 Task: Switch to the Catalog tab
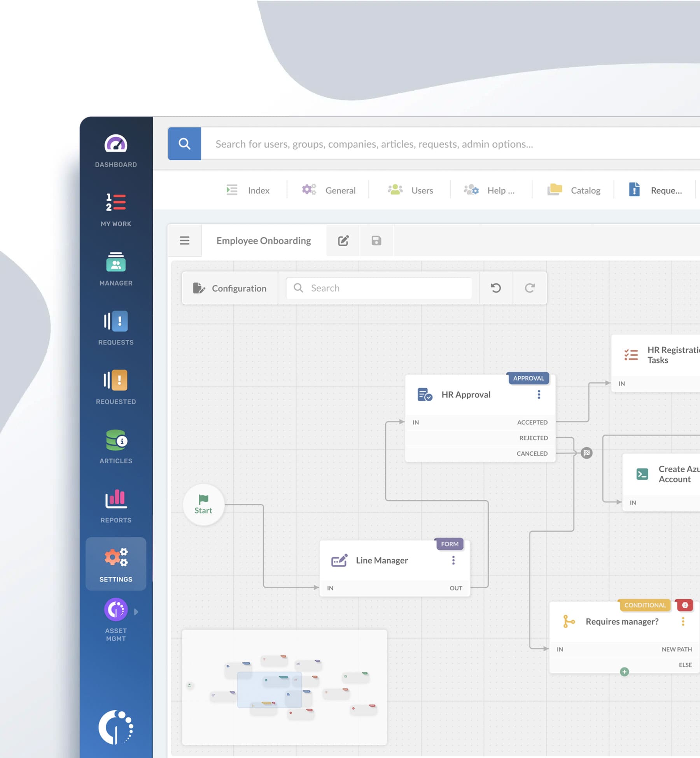574,190
